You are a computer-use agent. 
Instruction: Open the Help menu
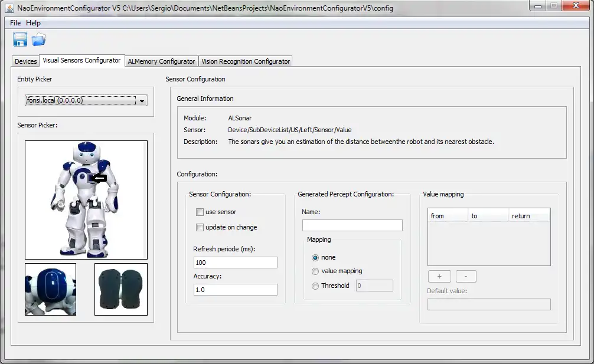(x=33, y=22)
